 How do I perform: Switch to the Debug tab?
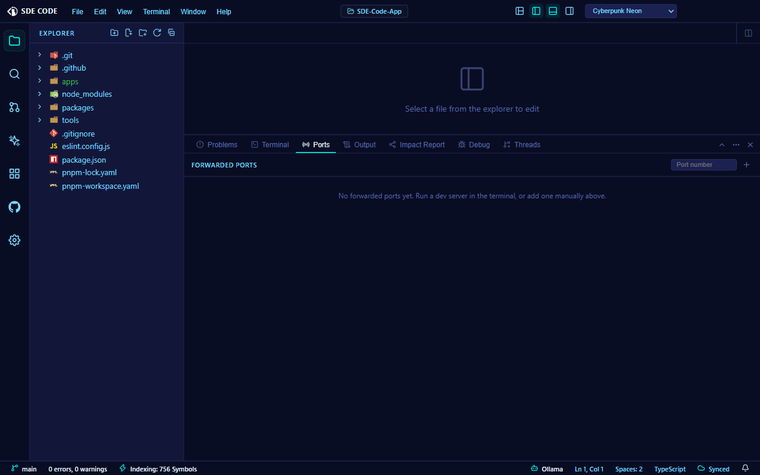tap(474, 144)
